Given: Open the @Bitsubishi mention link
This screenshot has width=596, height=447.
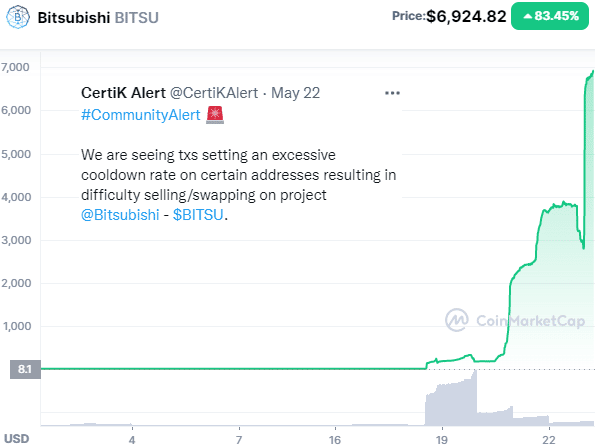Looking at the screenshot, I should point(120,215).
